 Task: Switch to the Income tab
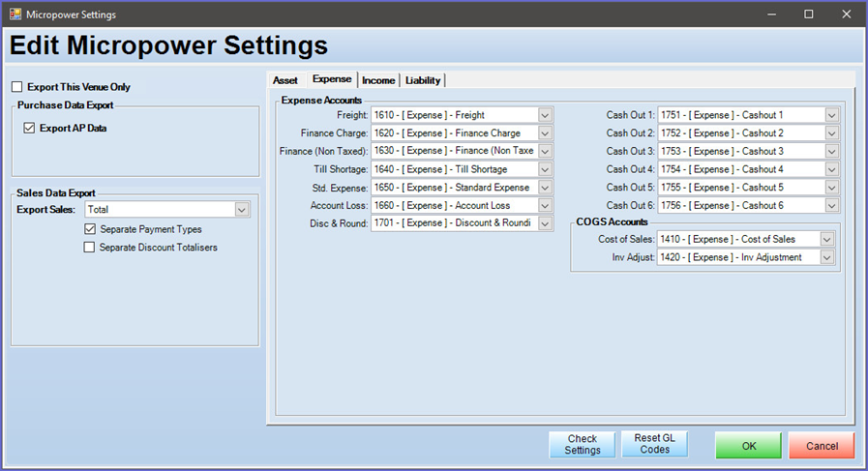pos(378,80)
